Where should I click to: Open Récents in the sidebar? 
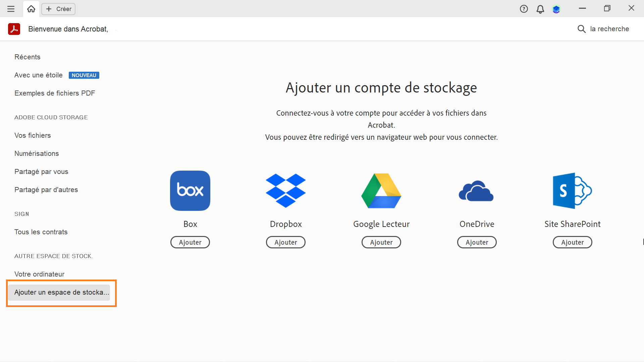click(x=28, y=57)
